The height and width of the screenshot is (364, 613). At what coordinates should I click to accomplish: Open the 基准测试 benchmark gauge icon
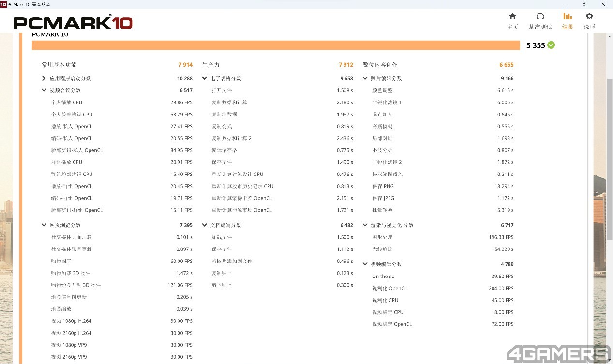[x=540, y=16]
